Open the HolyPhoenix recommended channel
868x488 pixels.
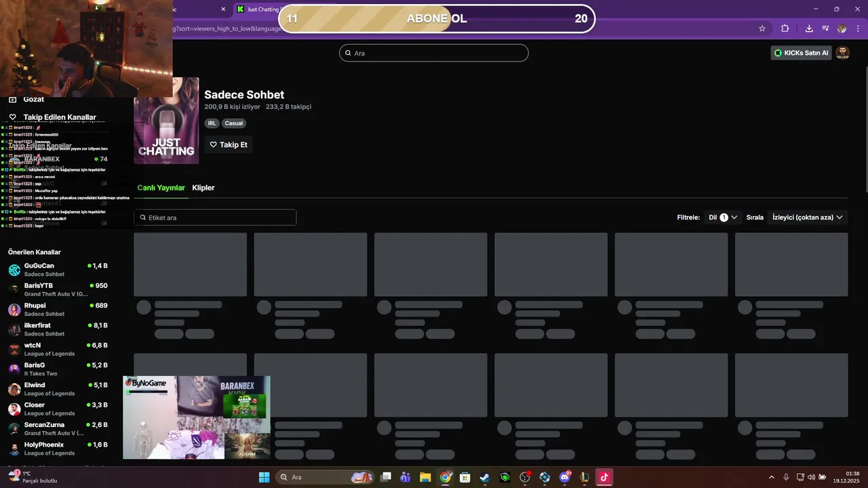(x=58, y=449)
